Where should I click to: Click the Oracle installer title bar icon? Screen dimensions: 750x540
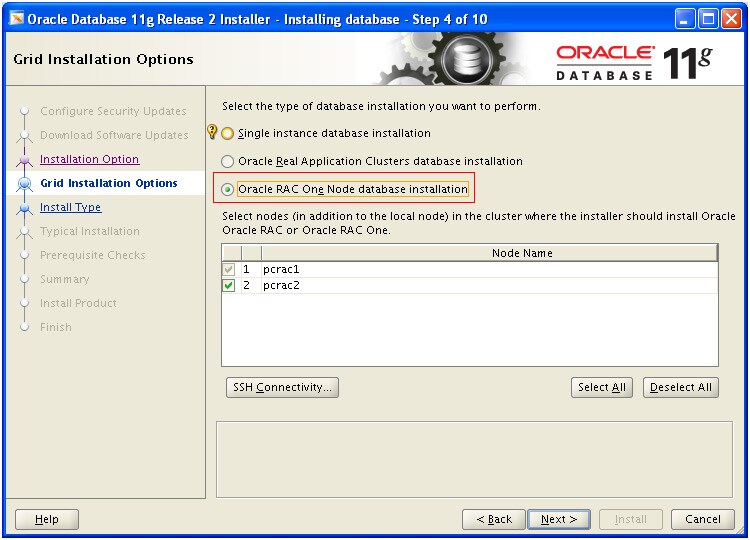pyautogui.click(x=17, y=19)
